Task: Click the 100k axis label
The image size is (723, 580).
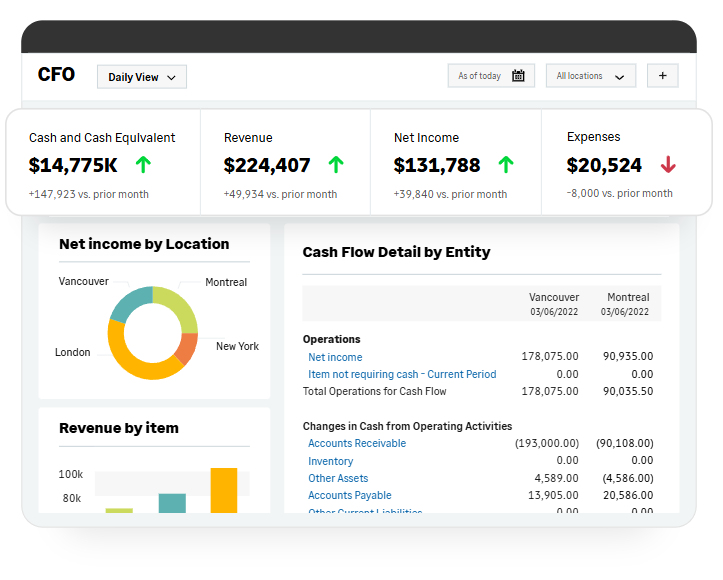Action: pyautogui.click(x=71, y=474)
